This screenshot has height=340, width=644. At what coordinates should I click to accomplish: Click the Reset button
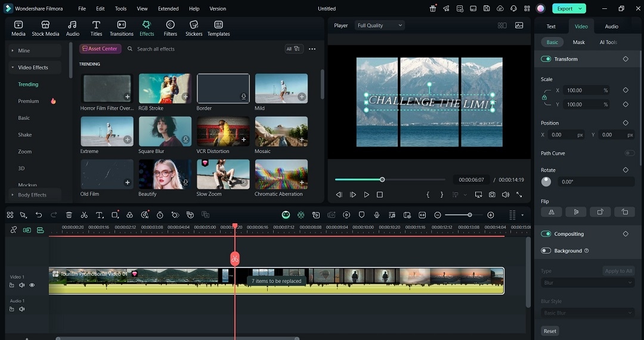pos(550,331)
